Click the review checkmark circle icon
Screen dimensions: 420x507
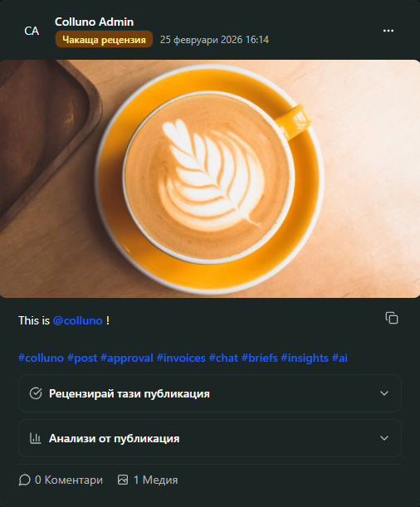click(36, 393)
